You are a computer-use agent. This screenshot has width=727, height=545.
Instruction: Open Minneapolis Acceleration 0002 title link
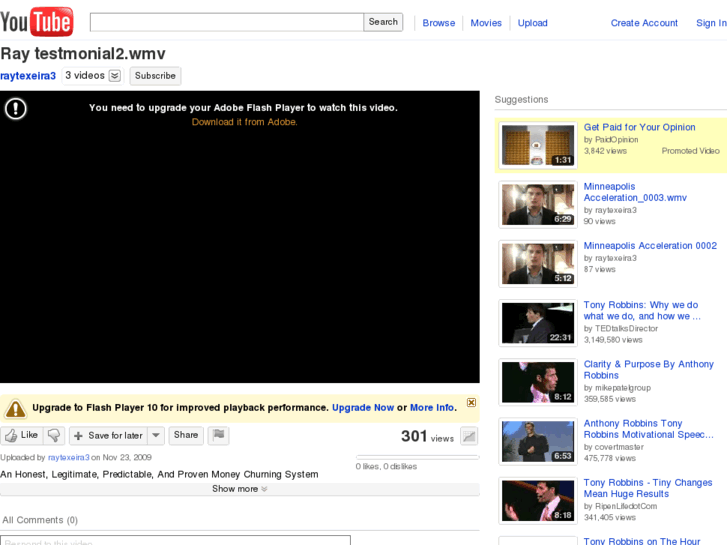[650, 246]
